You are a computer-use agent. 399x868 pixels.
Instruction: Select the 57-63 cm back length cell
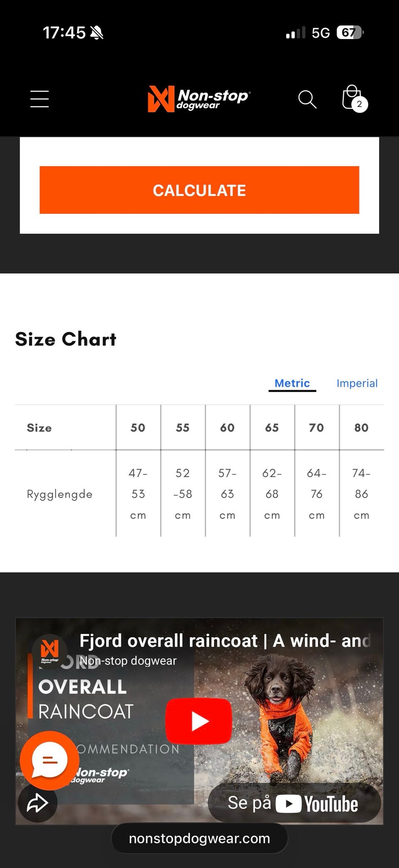coord(227,494)
